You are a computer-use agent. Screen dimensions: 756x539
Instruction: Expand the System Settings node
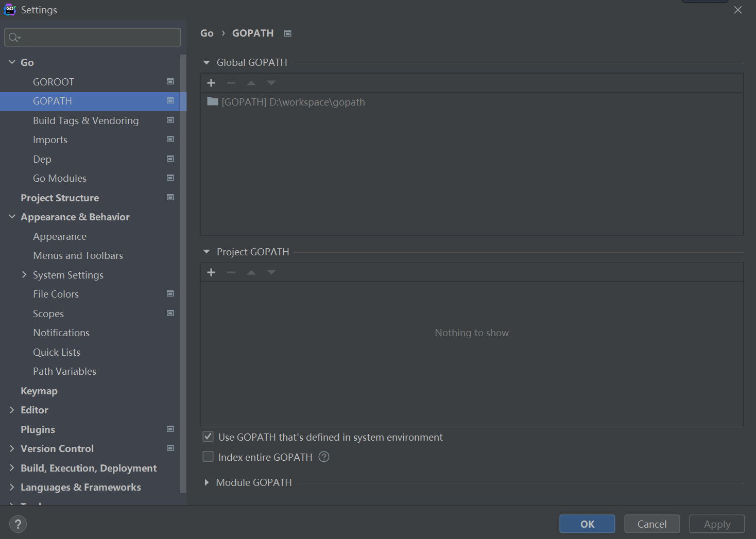(x=24, y=275)
